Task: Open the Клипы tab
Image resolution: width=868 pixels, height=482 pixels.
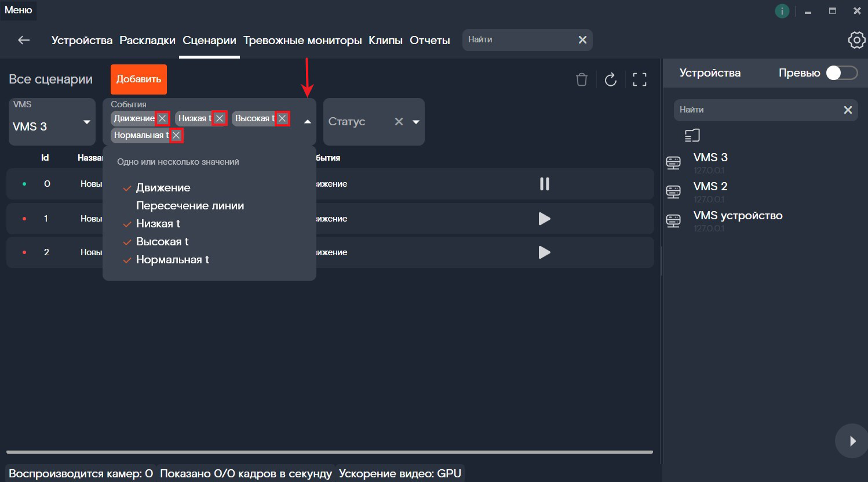Action: pos(385,40)
